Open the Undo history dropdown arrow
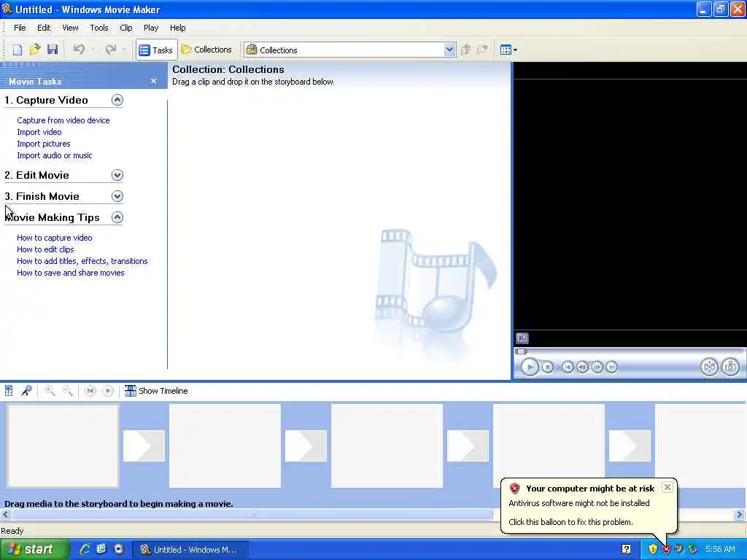The image size is (747, 560). [x=93, y=50]
